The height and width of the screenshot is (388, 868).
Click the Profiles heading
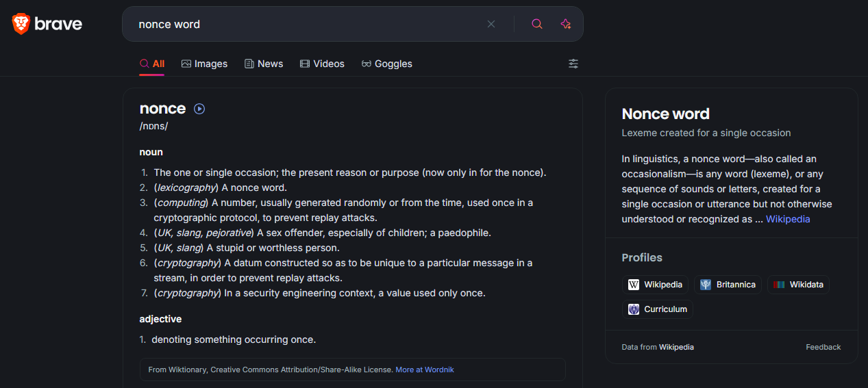(642, 257)
